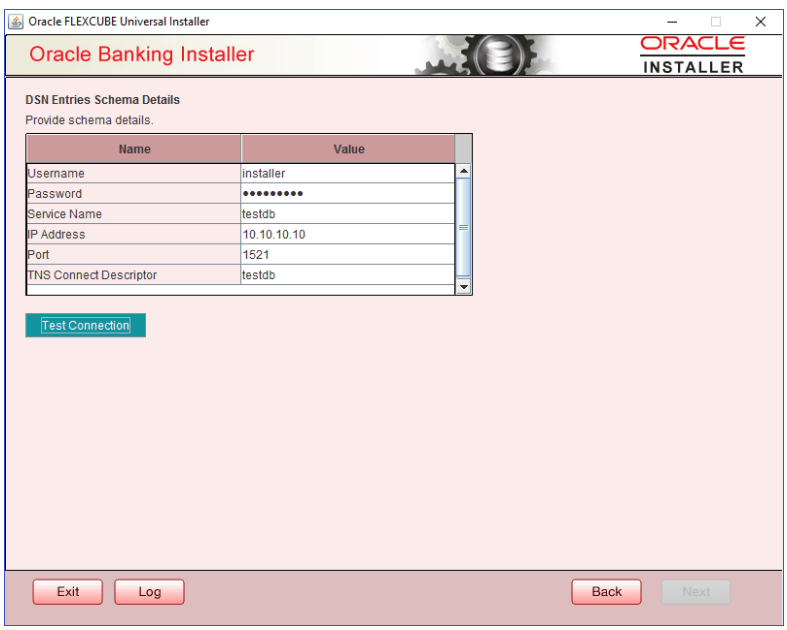Select the Password row label
The image size is (787, 630).
click(134, 193)
